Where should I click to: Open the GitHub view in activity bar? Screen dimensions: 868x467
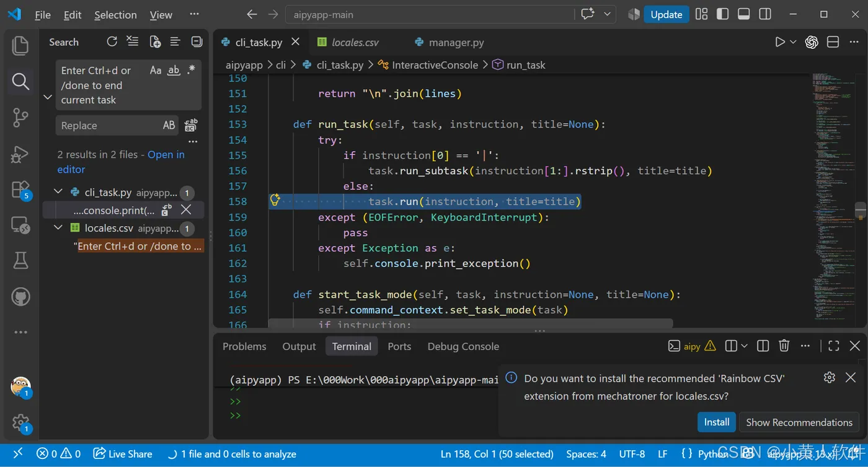[20, 297]
